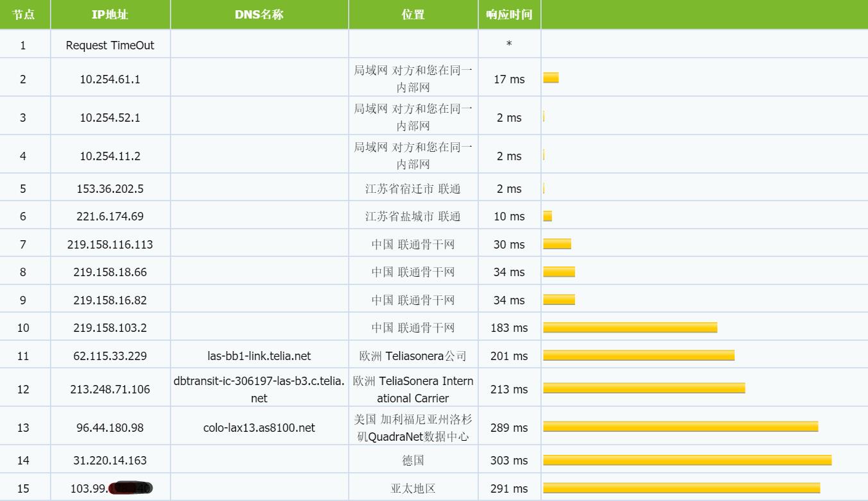Click the 位置 column header
This screenshot has height=501, width=868.
click(x=413, y=14)
